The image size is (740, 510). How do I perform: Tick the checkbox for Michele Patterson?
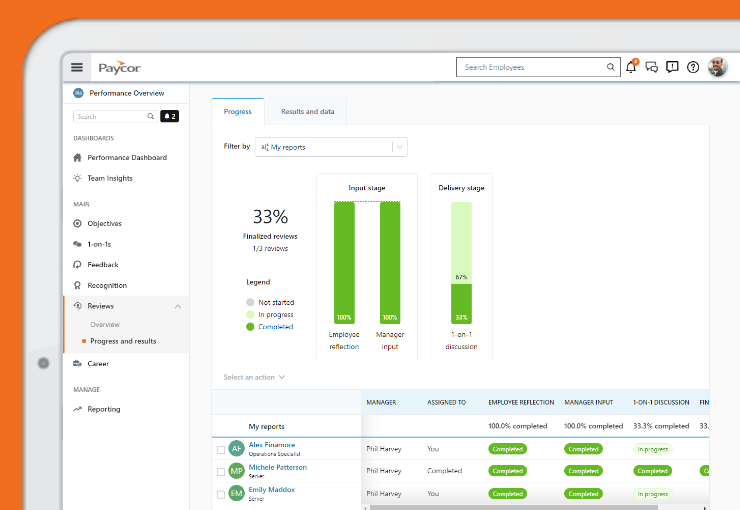point(220,472)
